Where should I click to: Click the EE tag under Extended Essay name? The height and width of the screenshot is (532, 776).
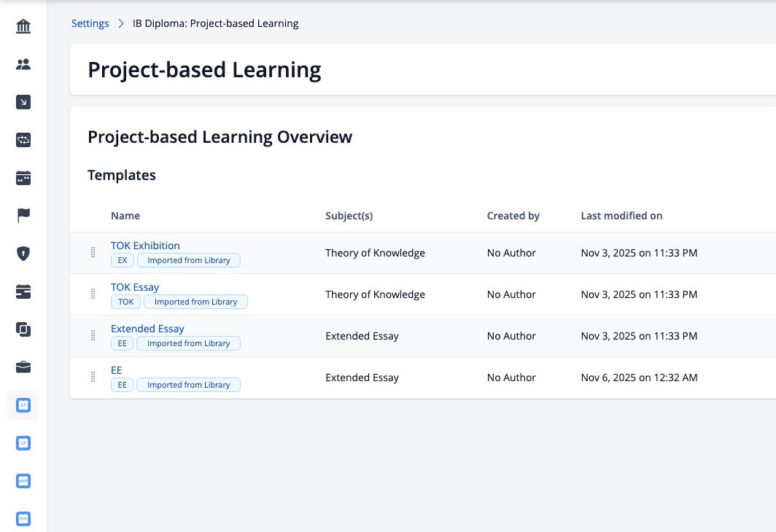pos(123,343)
